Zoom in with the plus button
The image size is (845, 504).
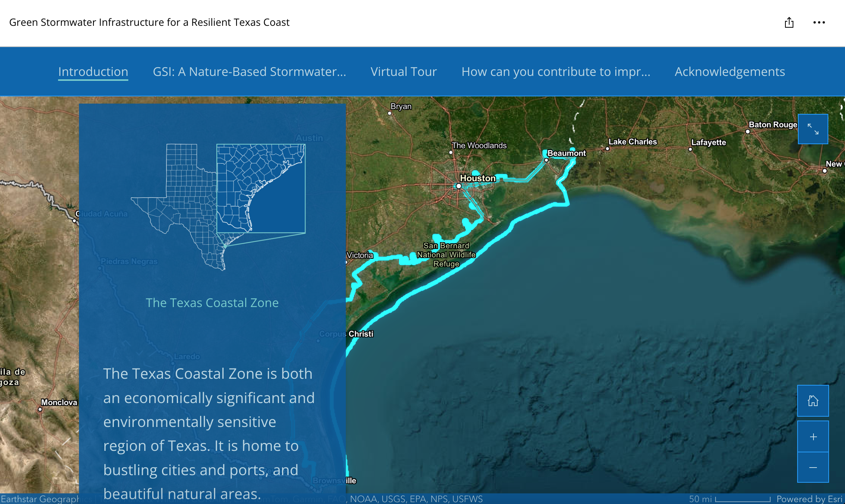(813, 437)
